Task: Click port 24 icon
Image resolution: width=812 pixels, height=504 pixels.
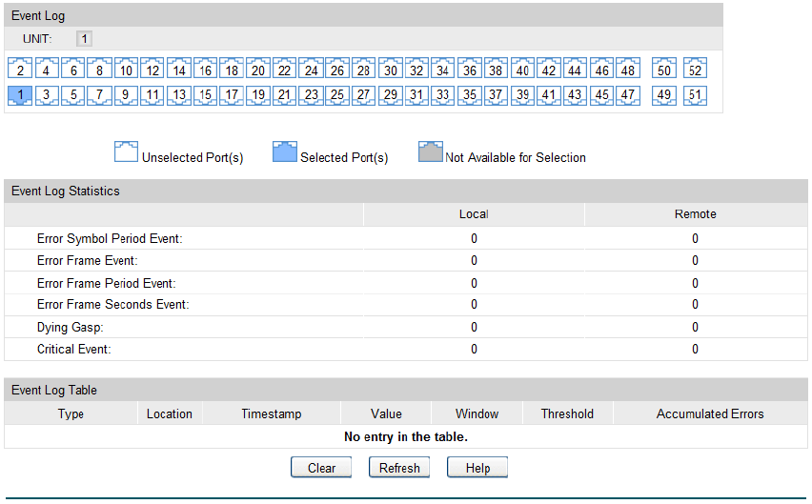Action: coord(311,69)
